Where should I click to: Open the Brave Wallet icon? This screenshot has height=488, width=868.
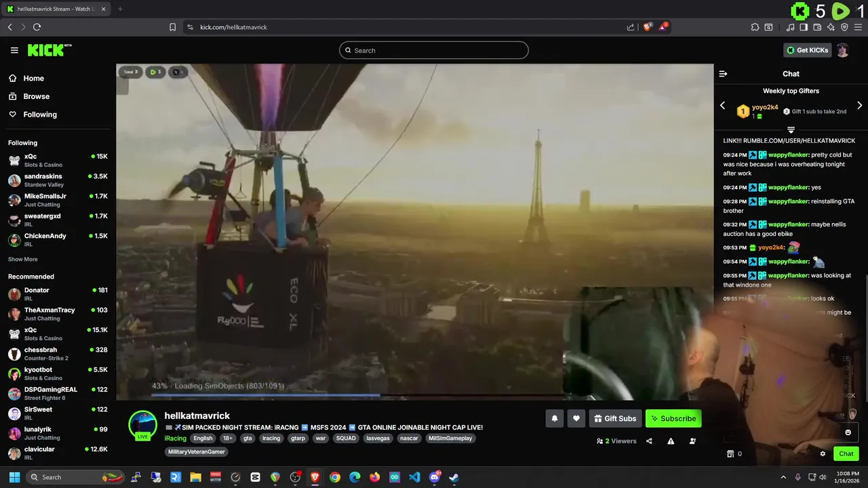pos(817,27)
